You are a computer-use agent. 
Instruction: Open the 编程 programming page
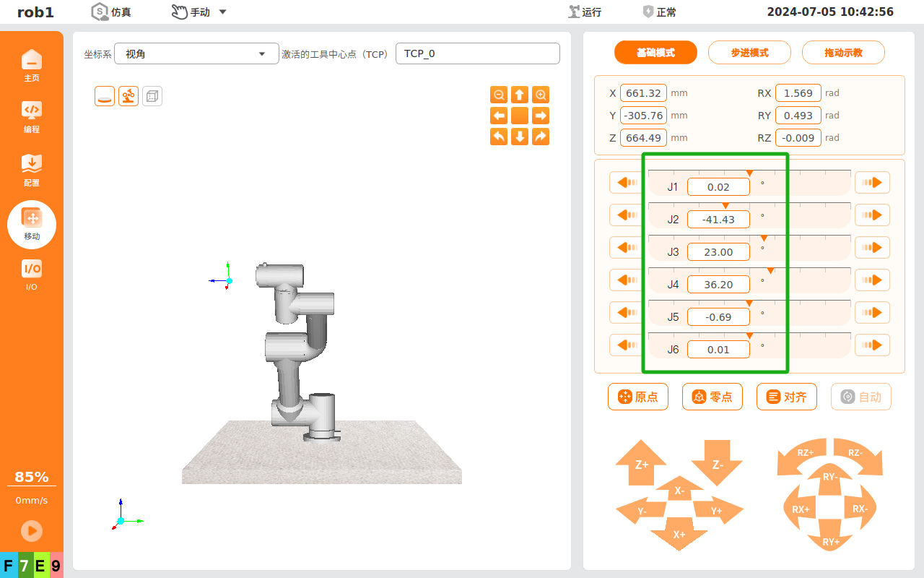pyautogui.click(x=32, y=117)
